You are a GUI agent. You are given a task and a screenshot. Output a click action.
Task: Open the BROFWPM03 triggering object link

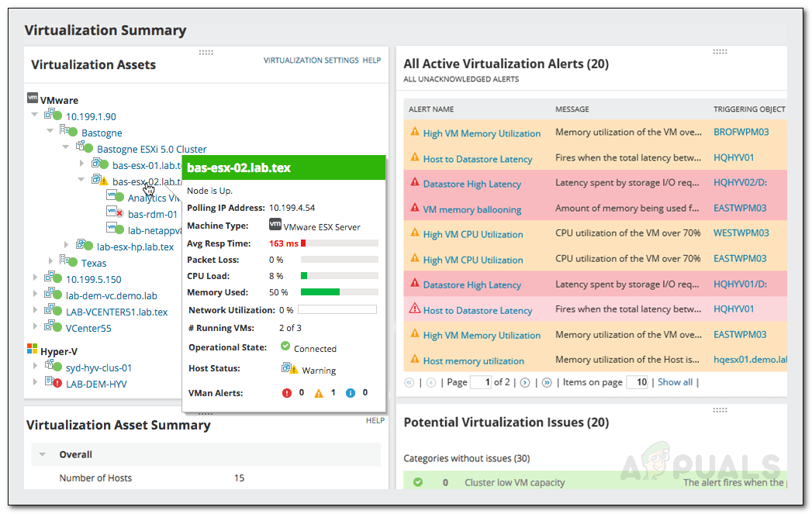pyautogui.click(x=741, y=133)
